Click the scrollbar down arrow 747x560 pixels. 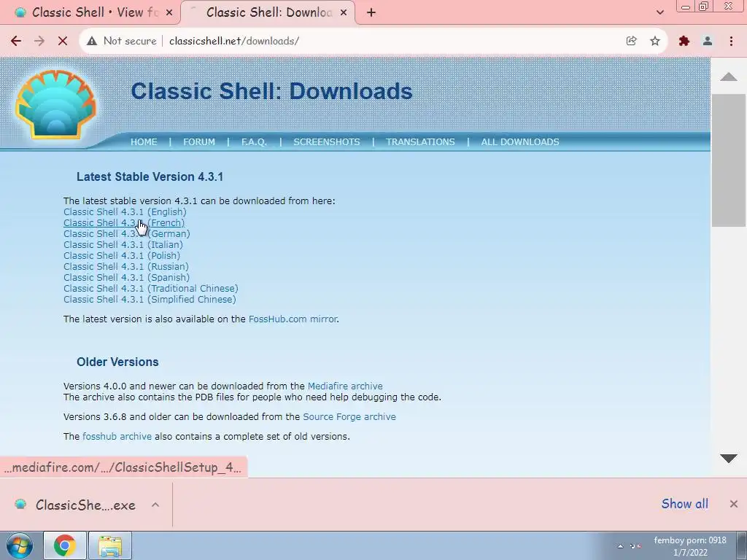pos(729,459)
